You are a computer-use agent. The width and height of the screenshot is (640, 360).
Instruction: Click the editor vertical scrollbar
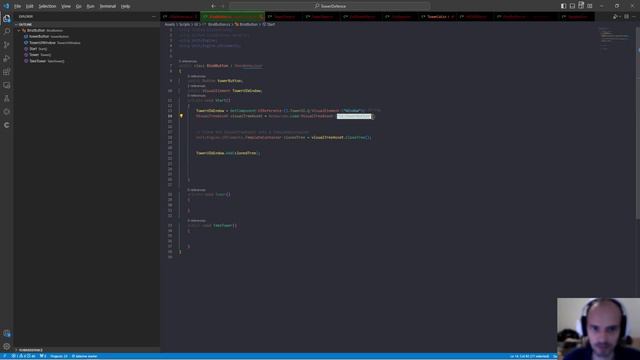pos(637,122)
